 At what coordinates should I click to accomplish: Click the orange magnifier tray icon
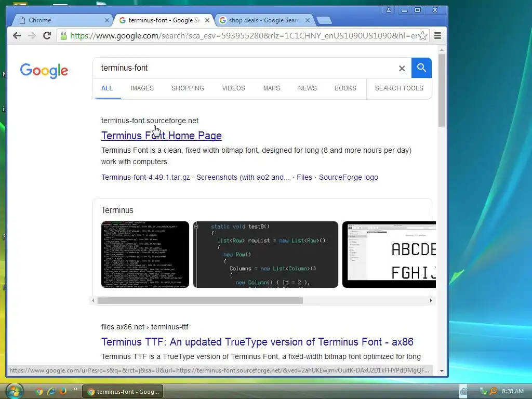[x=493, y=392]
